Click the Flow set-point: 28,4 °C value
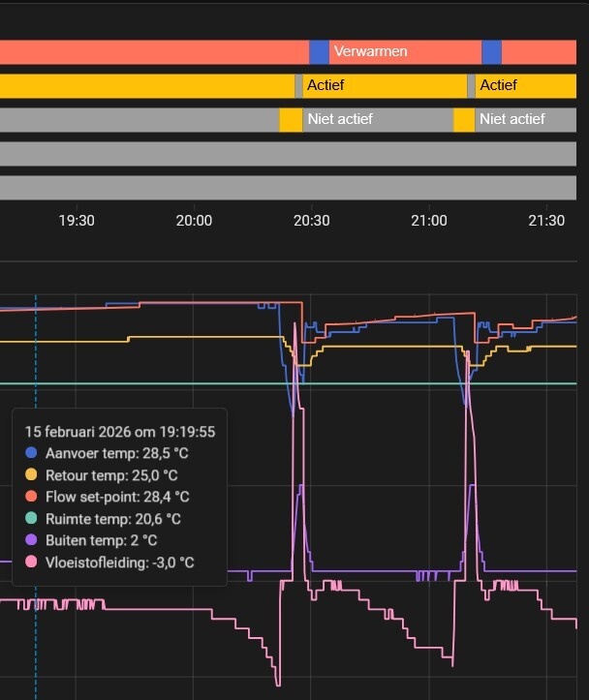The width and height of the screenshot is (589, 700). pos(117,497)
